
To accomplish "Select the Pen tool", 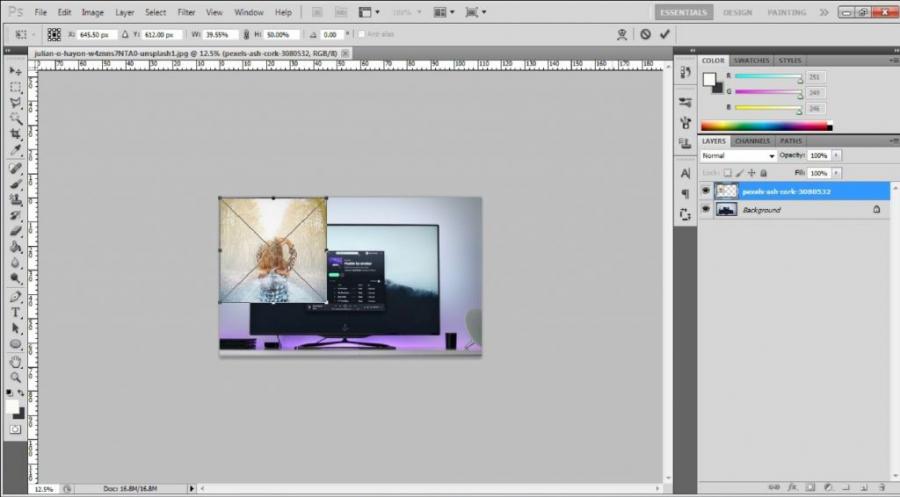I will (x=15, y=297).
